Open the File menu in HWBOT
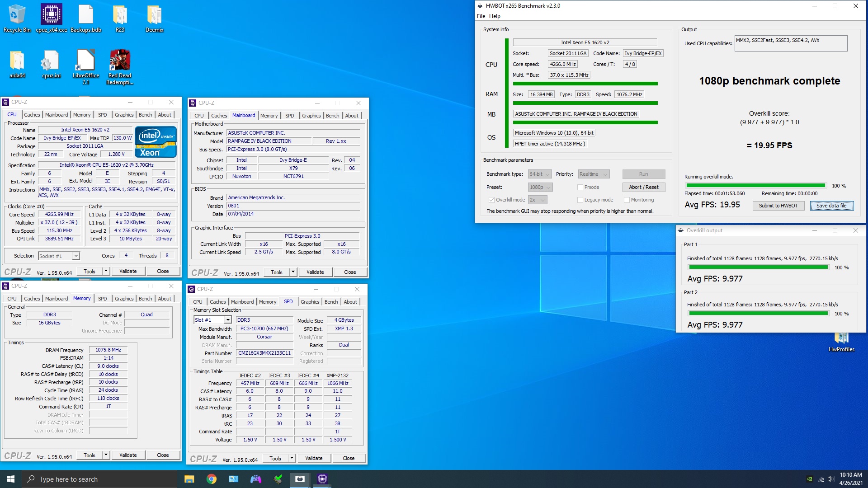Viewport: 868px width, 488px height. point(481,16)
